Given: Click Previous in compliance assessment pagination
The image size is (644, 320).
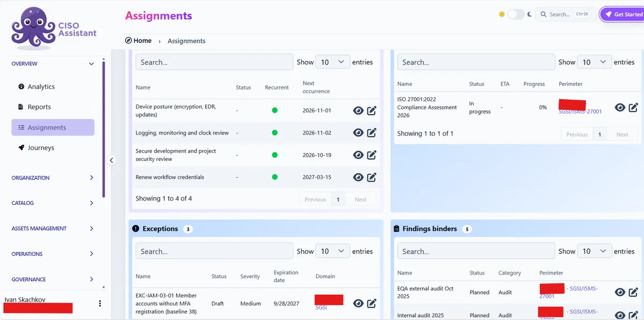Looking at the screenshot, I should [577, 135].
